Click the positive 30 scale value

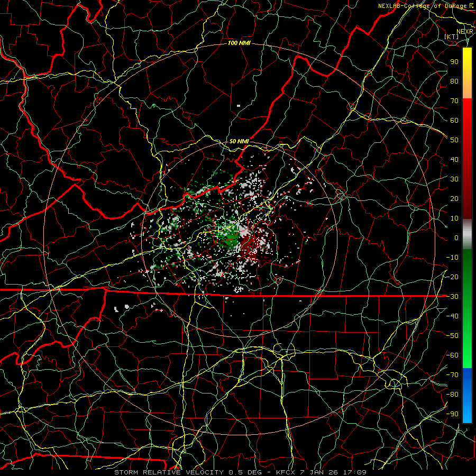tap(454, 179)
